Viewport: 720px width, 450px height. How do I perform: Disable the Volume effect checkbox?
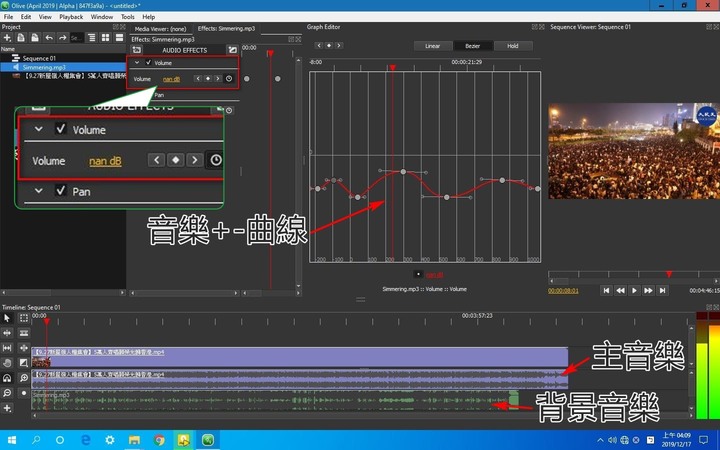click(148, 62)
